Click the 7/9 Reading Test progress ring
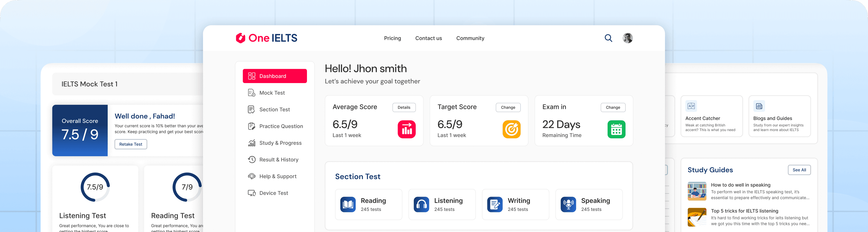The width and height of the screenshot is (868, 232). [x=187, y=187]
